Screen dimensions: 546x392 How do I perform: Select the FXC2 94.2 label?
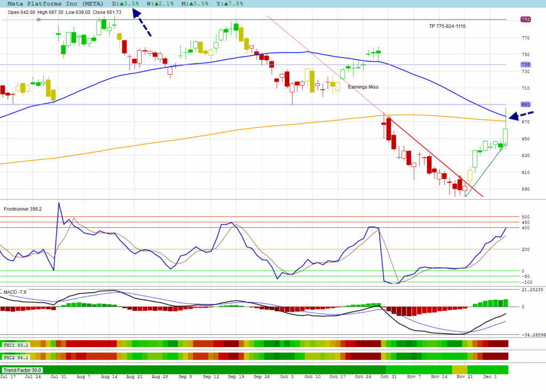(x=15, y=356)
